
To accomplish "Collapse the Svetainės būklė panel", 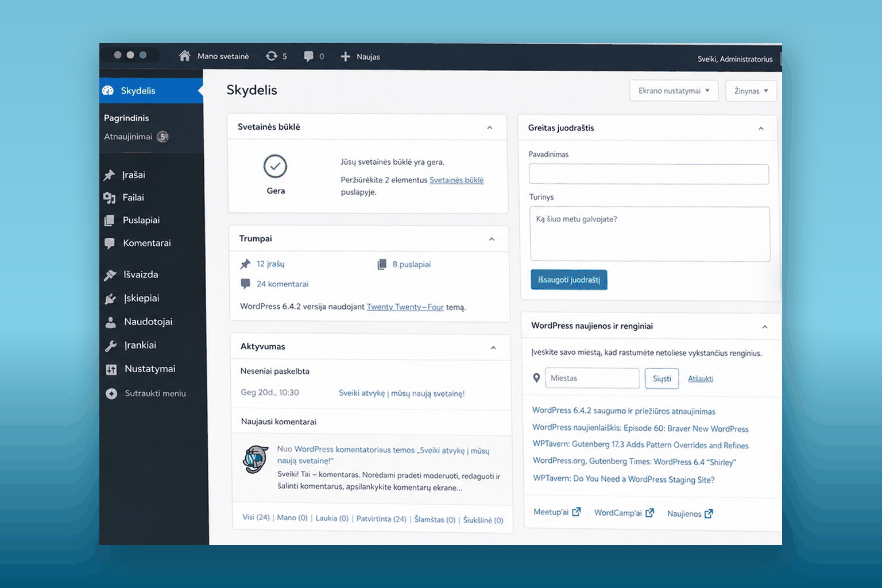I will [x=490, y=127].
